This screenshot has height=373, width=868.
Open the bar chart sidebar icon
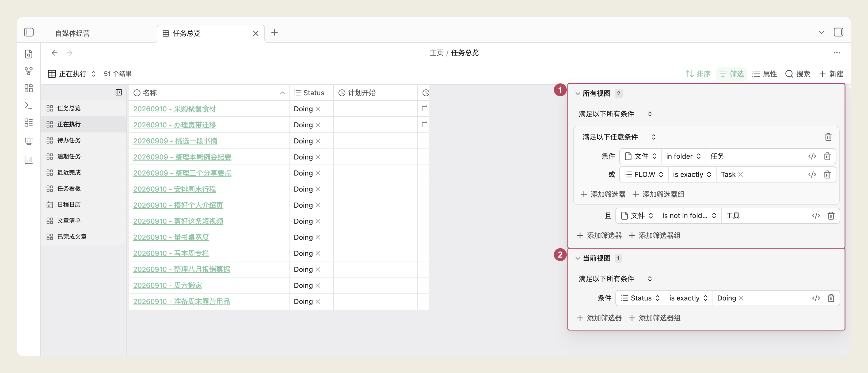pos(29,160)
